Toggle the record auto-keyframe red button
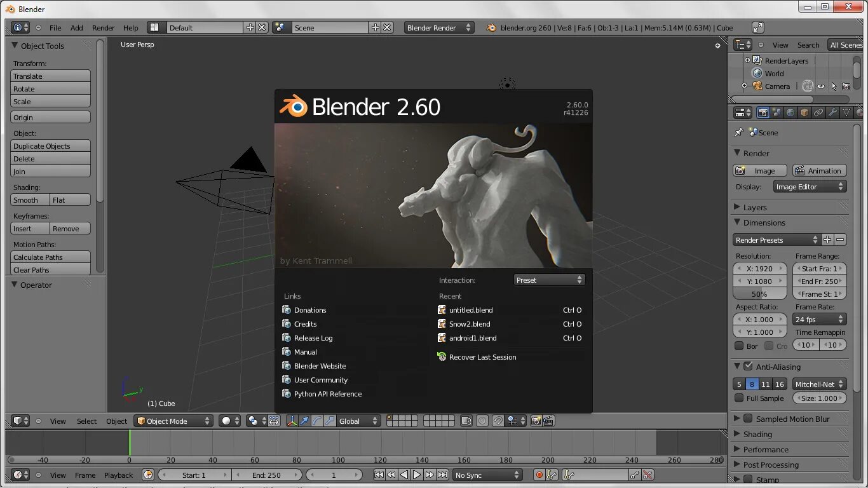The image size is (868, 488). click(x=539, y=475)
